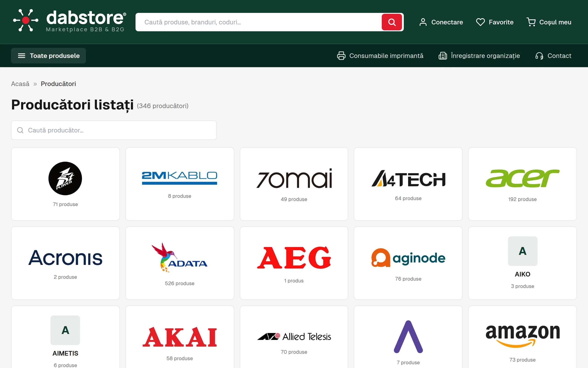Click the 73 produse label under Amazon
588x368 pixels.
[x=523, y=360]
